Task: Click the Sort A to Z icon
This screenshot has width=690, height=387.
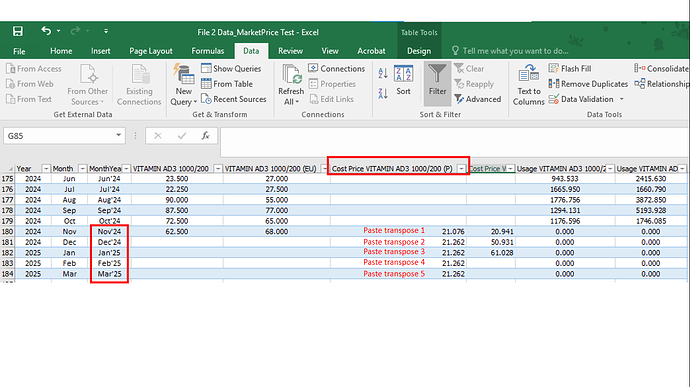Action: (x=383, y=73)
